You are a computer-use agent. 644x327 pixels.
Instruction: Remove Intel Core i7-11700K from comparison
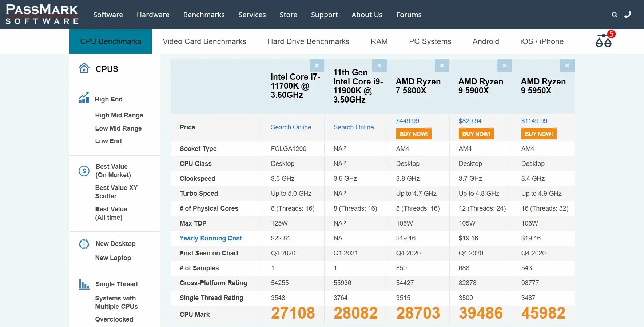tap(317, 65)
